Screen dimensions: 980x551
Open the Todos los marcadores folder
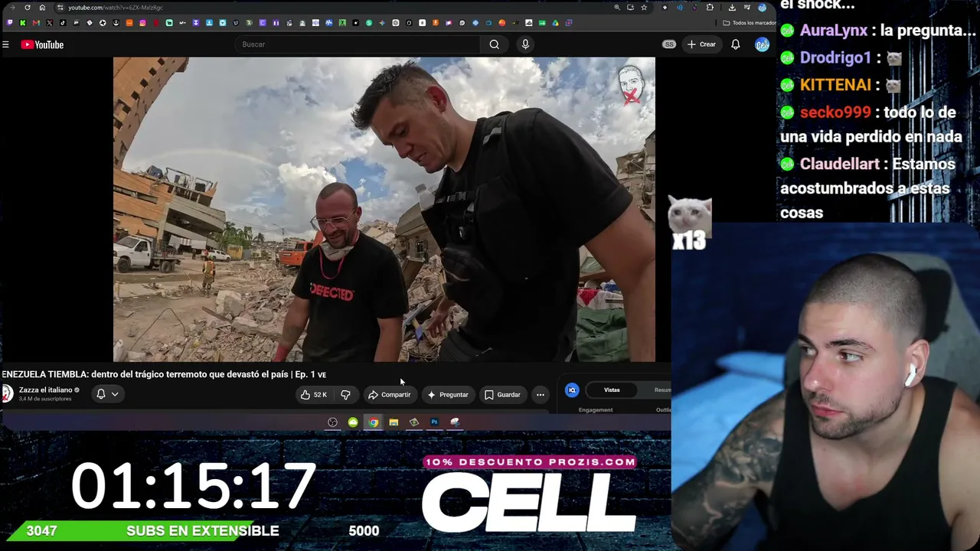point(750,23)
